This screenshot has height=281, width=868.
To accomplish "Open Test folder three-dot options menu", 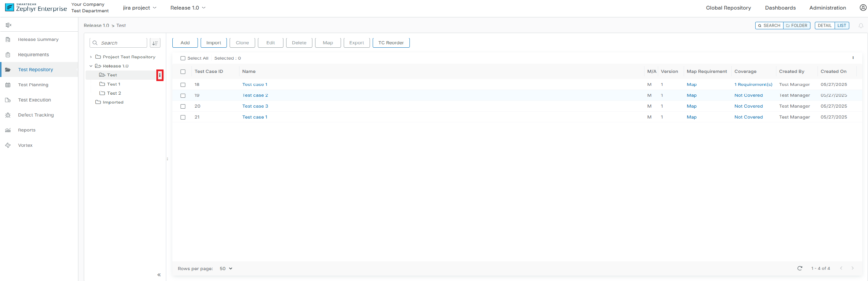I will point(160,75).
